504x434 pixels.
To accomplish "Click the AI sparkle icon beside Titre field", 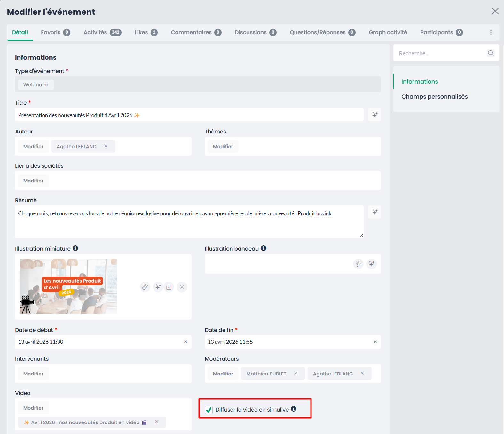I will pos(374,115).
